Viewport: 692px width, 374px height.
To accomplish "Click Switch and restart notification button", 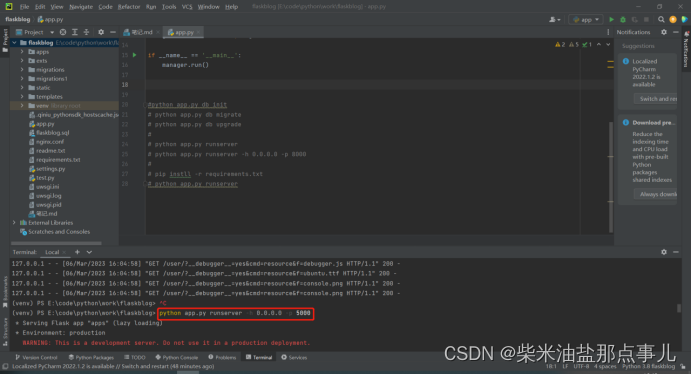I will pos(655,99).
